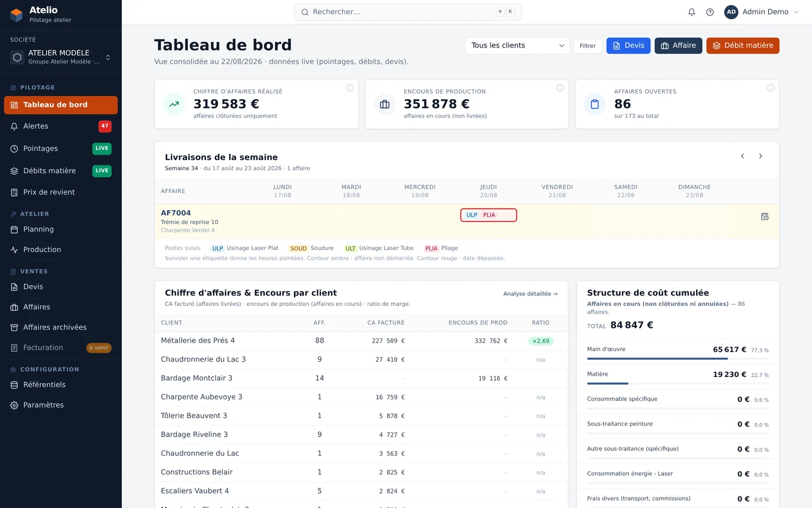Follow the Analyse détaillée link
Screen dimensions: 812x508
click(x=530, y=294)
